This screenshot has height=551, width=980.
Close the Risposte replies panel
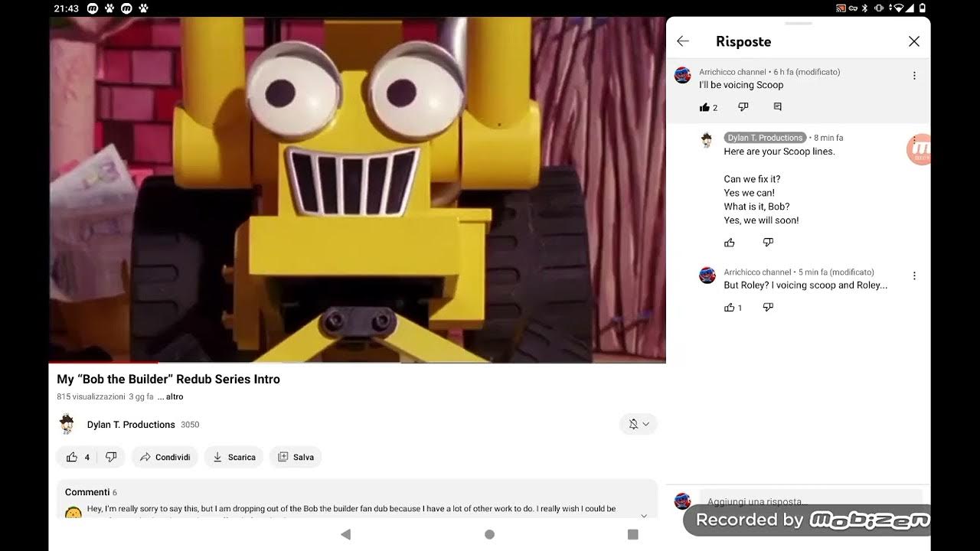pyautogui.click(x=913, y=41)
